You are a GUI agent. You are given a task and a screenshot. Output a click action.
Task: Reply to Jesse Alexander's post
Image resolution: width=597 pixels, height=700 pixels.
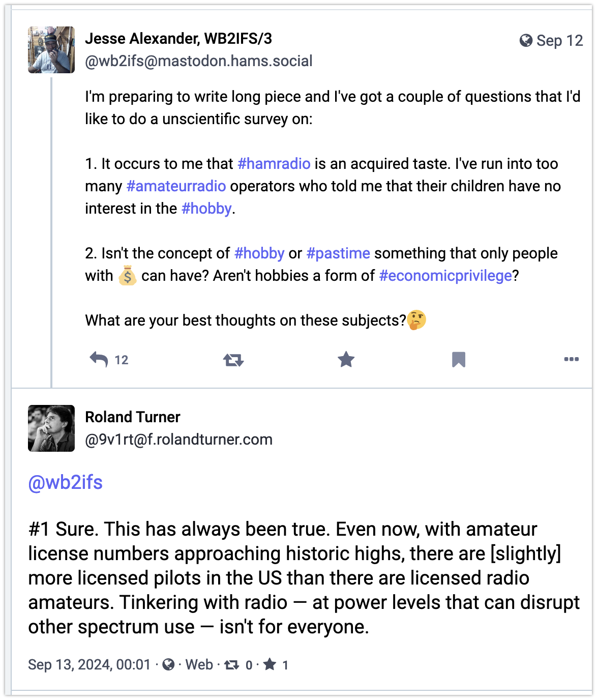click(x=99, y=360)
